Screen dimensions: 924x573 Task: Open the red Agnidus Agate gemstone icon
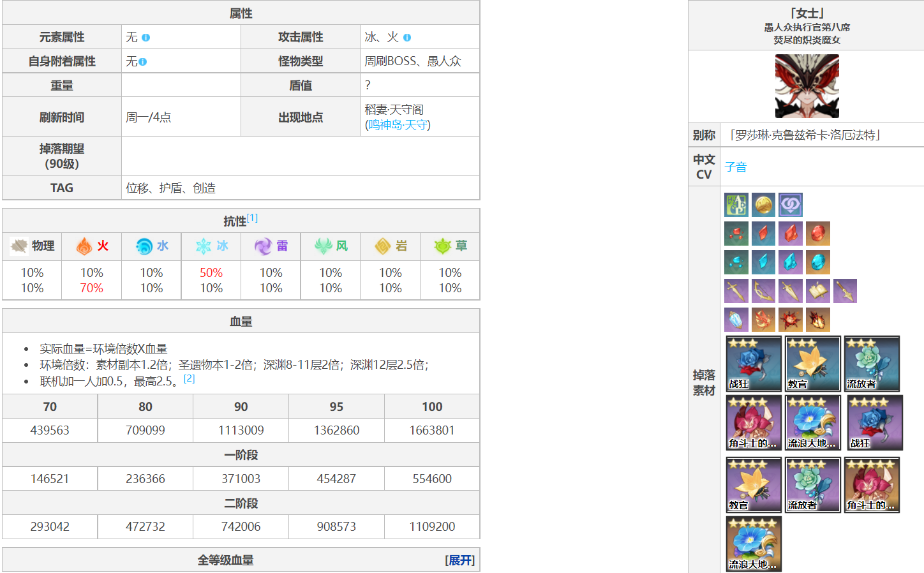click(817, 234)
